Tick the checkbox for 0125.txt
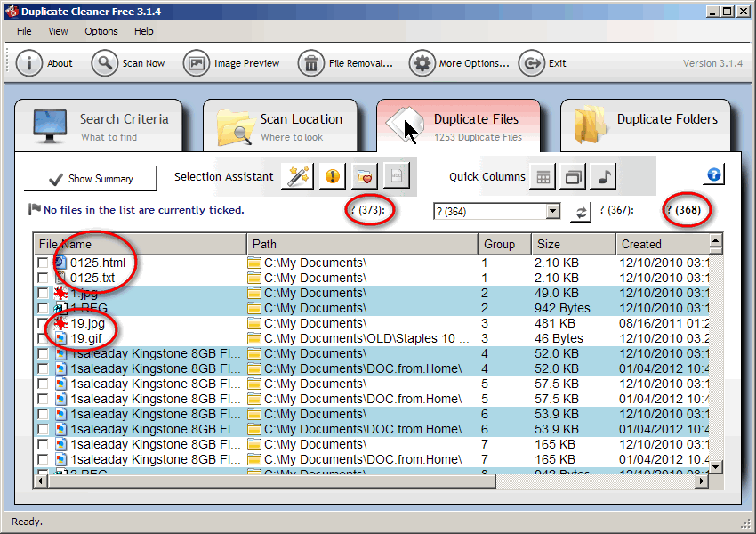The height and width of the screenshot is (534, 756). [x=43, y=279]
